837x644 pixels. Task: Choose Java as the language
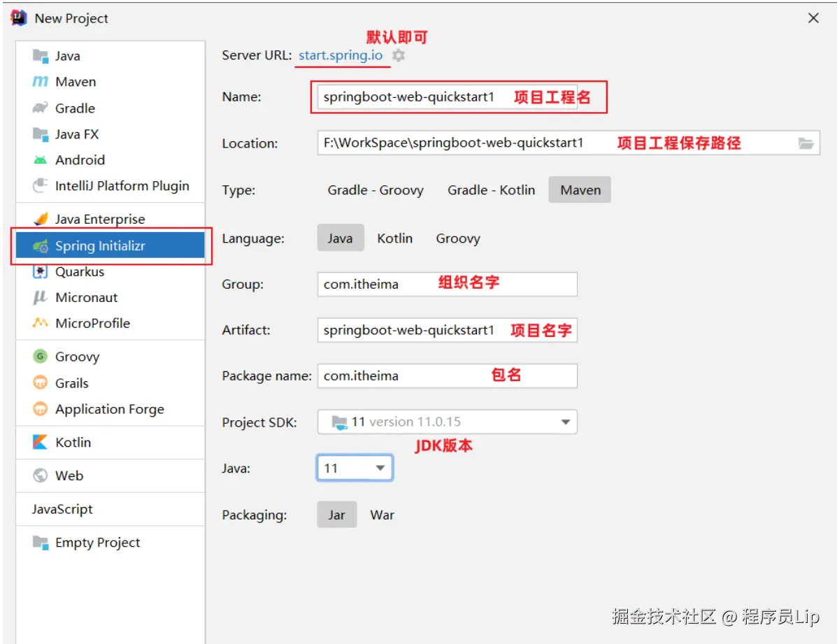(x=340, y=238)
